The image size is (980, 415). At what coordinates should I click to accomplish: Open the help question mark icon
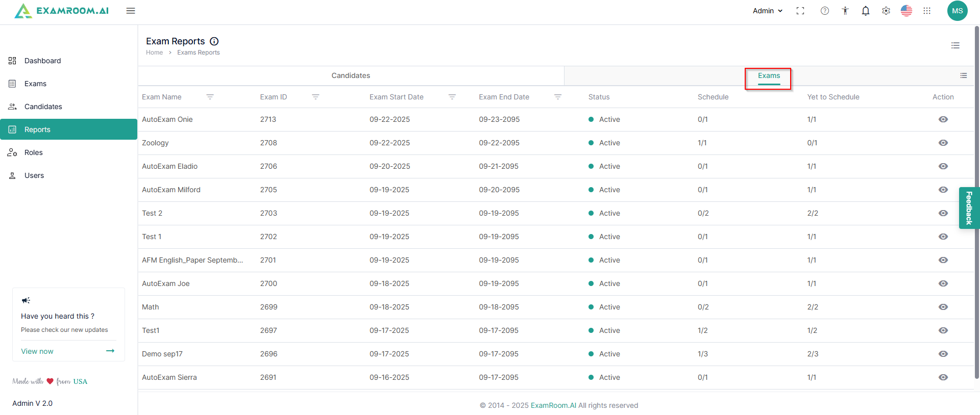(825, 11)
